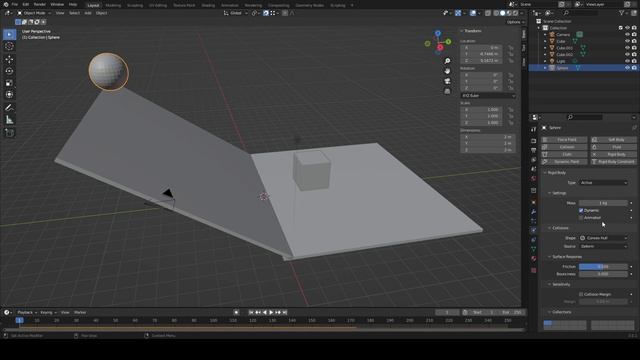640x360 pixels.
Task: Select the Cursor tool in the left toolbar
Action: [x=9, y=46]
